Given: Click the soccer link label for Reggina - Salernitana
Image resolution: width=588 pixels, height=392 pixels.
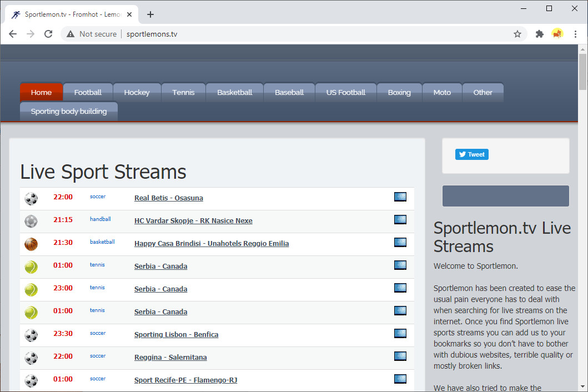Looking at the screenshot, I should [x=97, y=355].
